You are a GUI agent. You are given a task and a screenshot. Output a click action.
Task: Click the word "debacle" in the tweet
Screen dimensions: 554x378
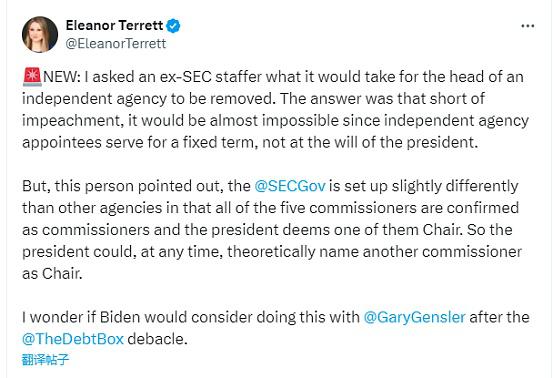[155, 339]
